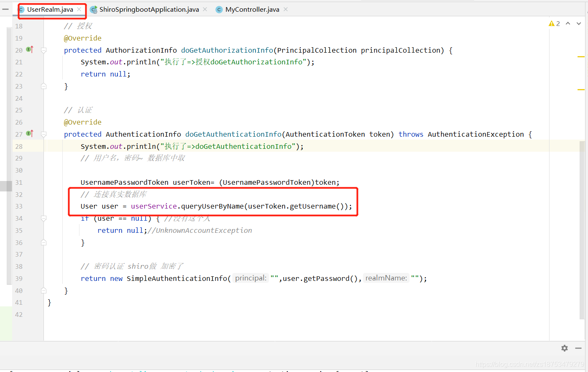The width and height of the screenshot is (588, 372).
Task: Go to next highlighted problem arrow
Action: click(x=579, y=23)
